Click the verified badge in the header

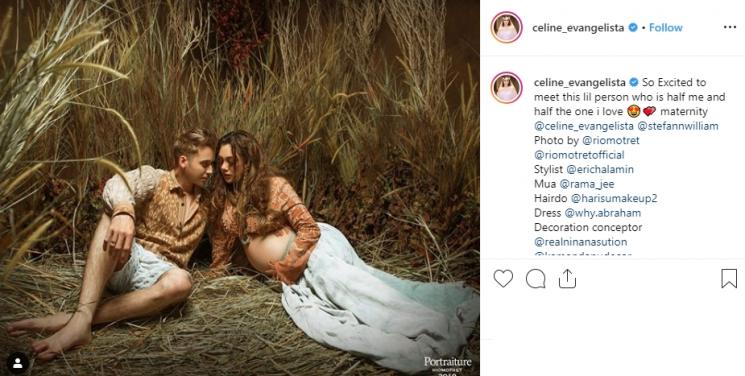click(633, 28)
